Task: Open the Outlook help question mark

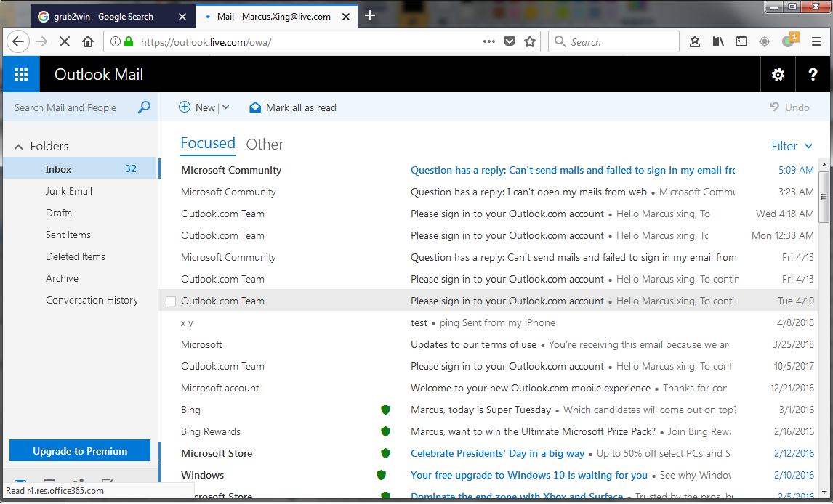Action: click(x=812, y=74)
